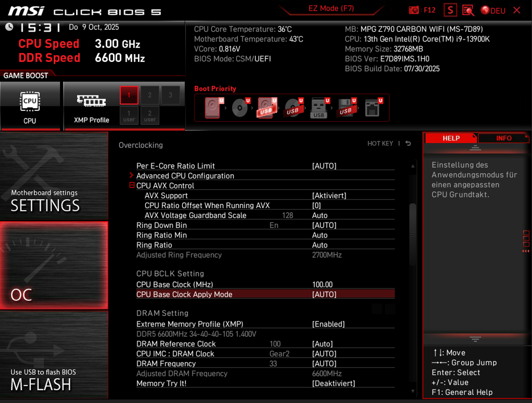This screenshot has width=532, height=403.
Task: Enable XMP profile 3 button
Action: pos(171,95)
